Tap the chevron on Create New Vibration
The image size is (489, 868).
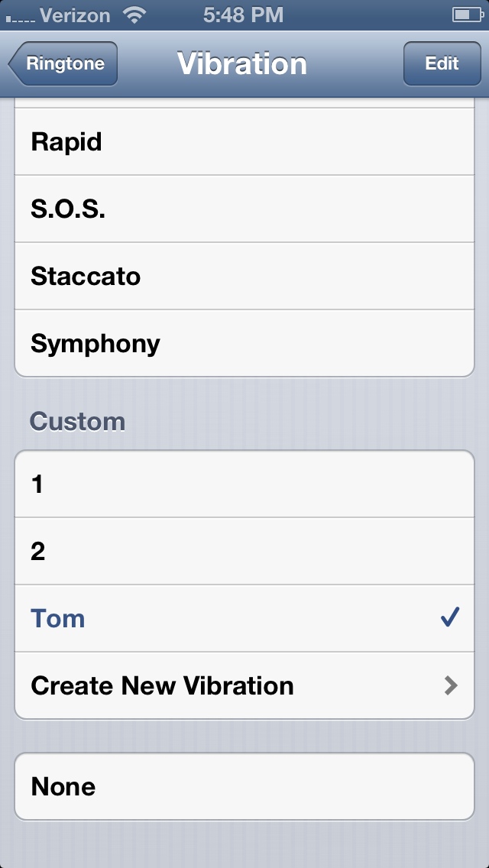(451, 685)
